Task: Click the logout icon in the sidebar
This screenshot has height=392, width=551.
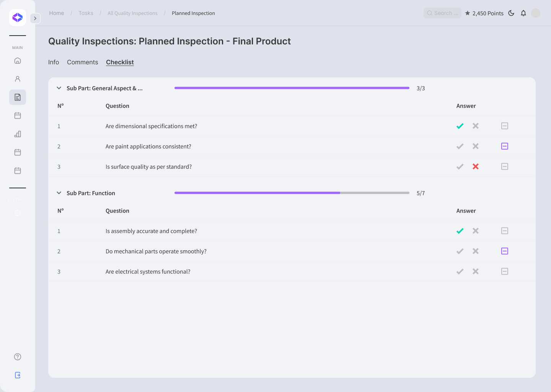Action: (x=18, y=375)
